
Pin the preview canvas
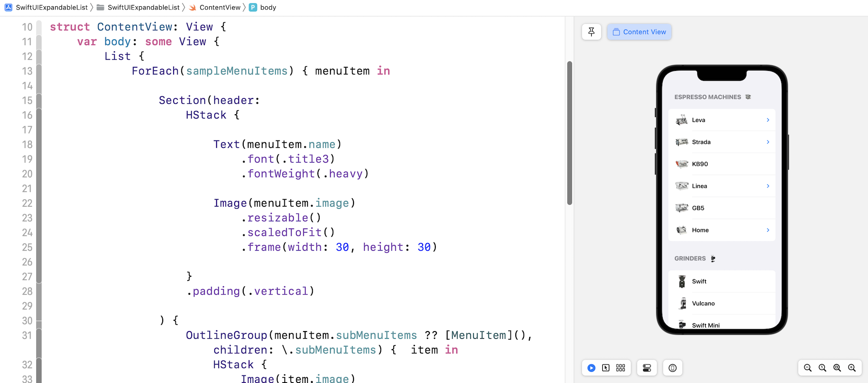[591, 32]
